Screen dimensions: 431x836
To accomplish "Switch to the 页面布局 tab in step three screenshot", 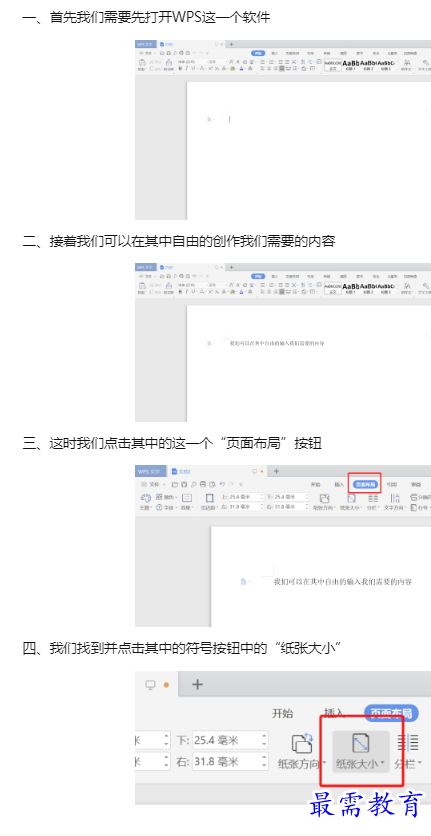I will (366, 485).
